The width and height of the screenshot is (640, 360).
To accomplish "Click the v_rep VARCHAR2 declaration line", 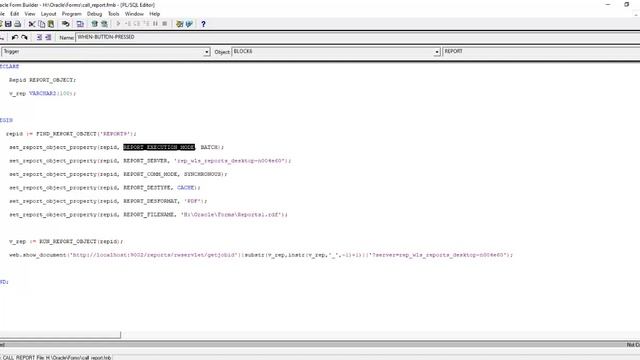I will [42, 93].
